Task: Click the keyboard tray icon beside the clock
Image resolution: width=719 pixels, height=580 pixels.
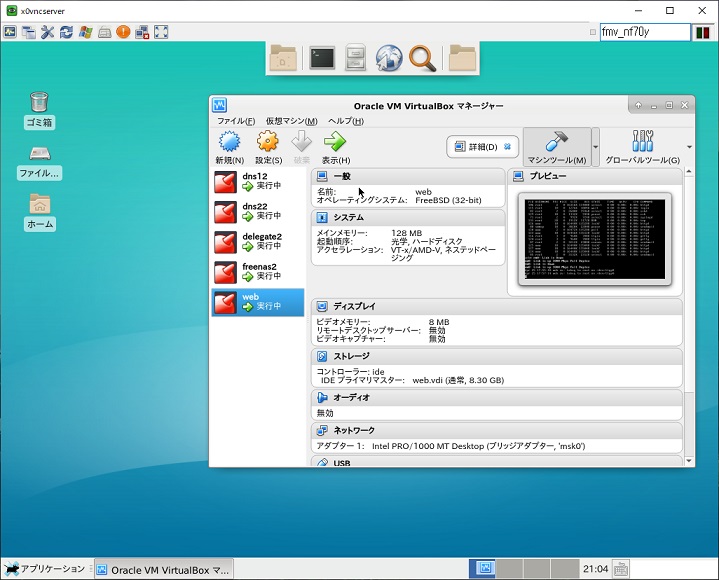Action: pyautogui.click(x=620, y=569)
